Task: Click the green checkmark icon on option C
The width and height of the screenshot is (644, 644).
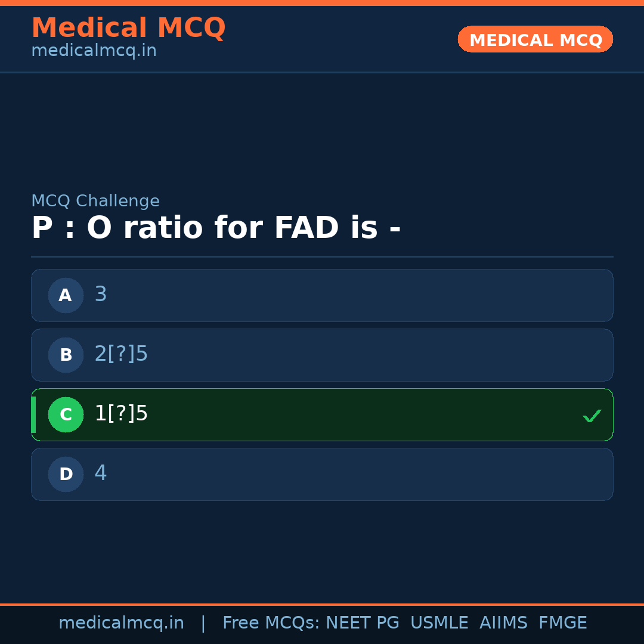Action: [592, 415]
